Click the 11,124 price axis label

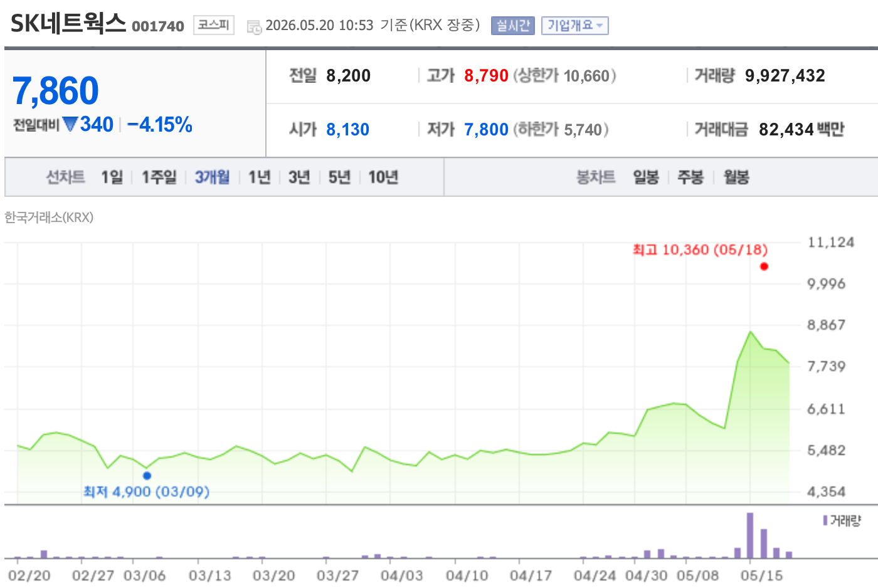coord(831,243)
